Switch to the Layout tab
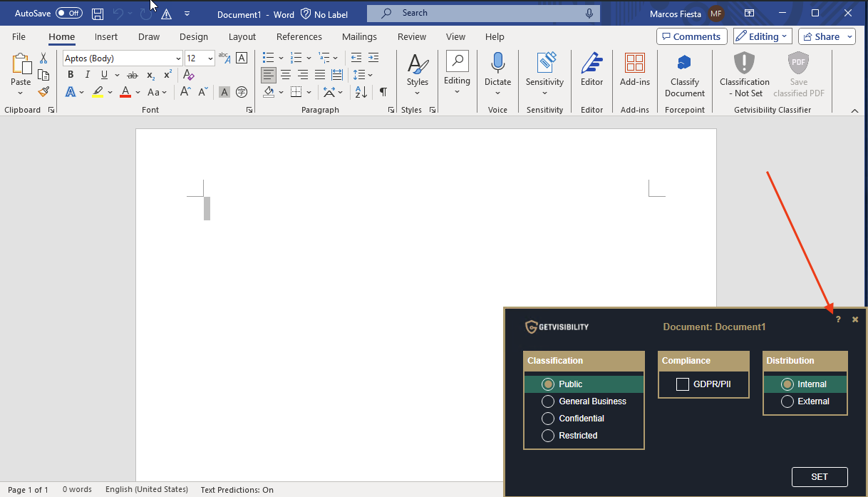868x497 pixels. (242, 36)
